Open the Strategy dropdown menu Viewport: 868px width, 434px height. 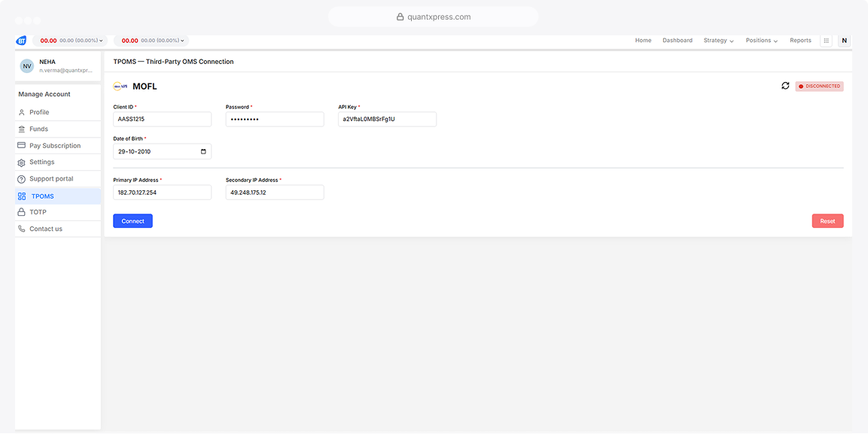(x=718, y=41)
